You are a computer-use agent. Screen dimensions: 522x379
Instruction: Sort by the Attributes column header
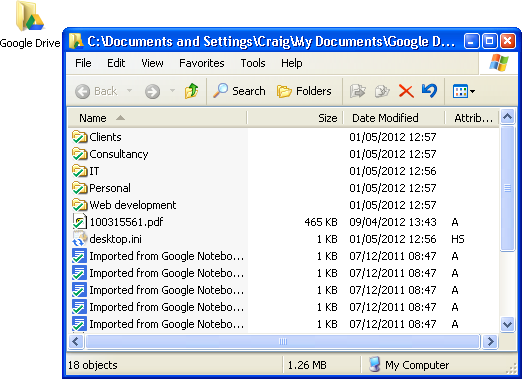472,118
